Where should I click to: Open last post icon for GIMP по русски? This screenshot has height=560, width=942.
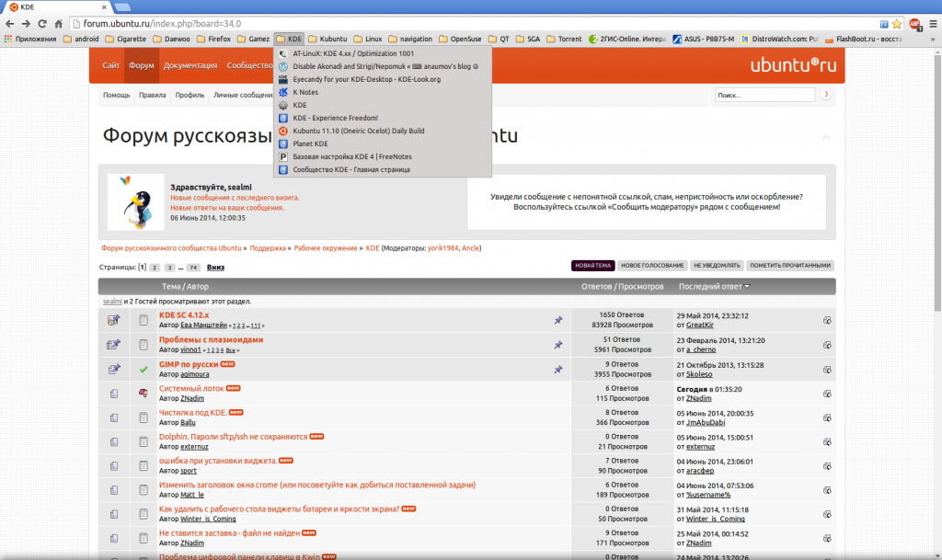pos(827,370)
